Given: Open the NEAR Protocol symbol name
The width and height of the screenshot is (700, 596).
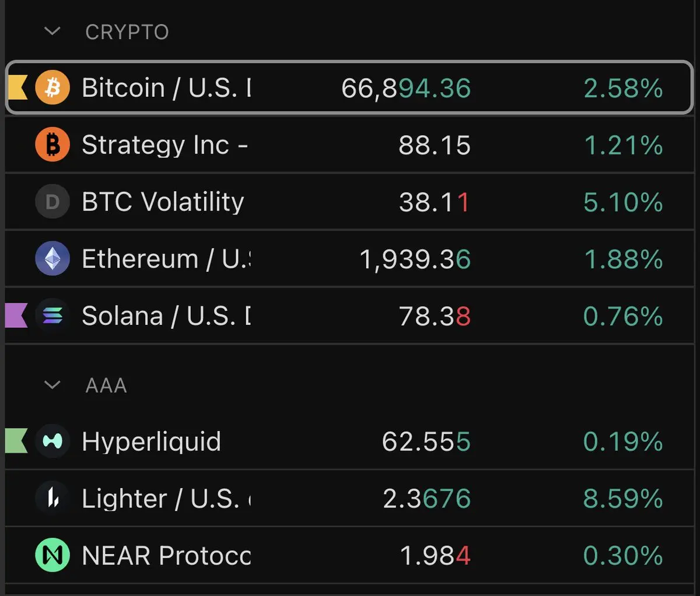Looking at the screenshot, I should tap(166, 556).
